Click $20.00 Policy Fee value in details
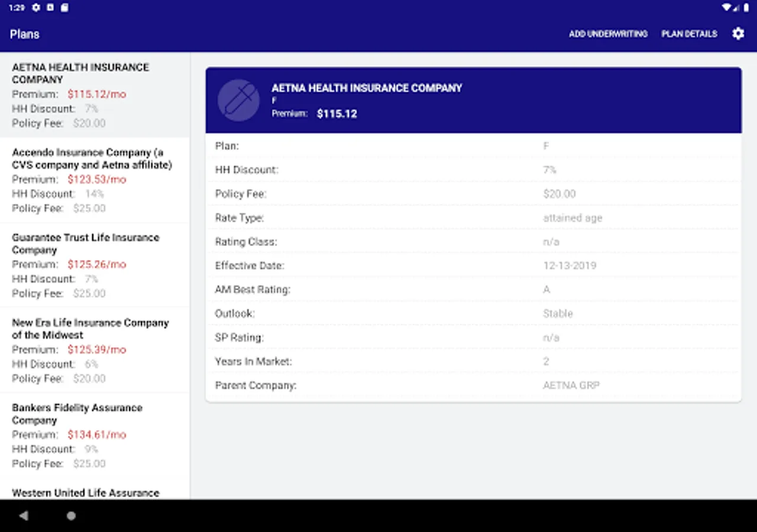The height and width of the screenshot is (532, 757). [559, 194]
